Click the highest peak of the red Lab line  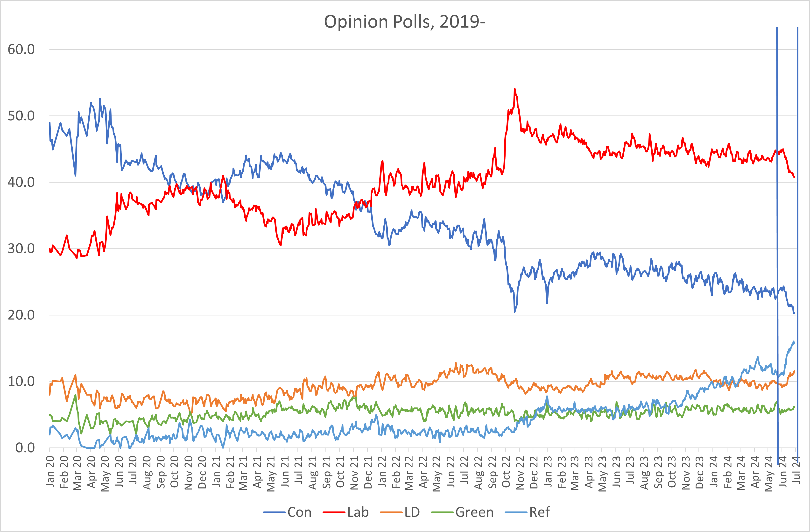click(x=514, y=89)
